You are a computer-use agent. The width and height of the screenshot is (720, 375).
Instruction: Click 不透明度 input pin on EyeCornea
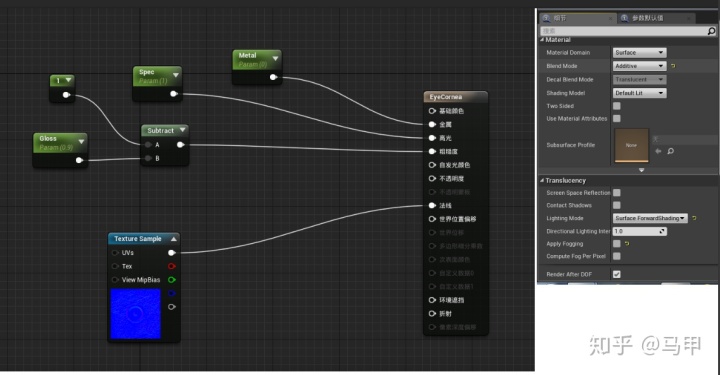pyautogui.click(x=432, y=179)
